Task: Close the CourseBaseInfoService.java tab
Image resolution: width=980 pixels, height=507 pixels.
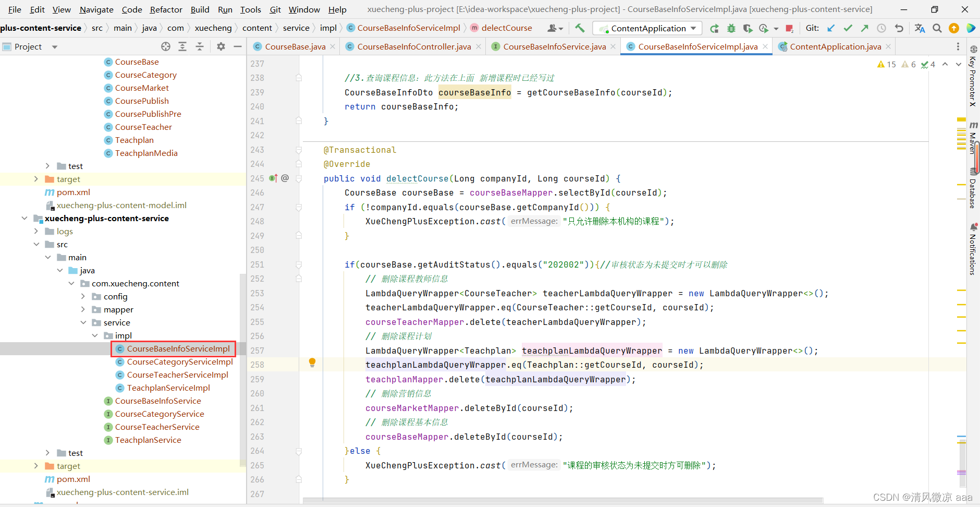Action: click(x=613, y=46)
